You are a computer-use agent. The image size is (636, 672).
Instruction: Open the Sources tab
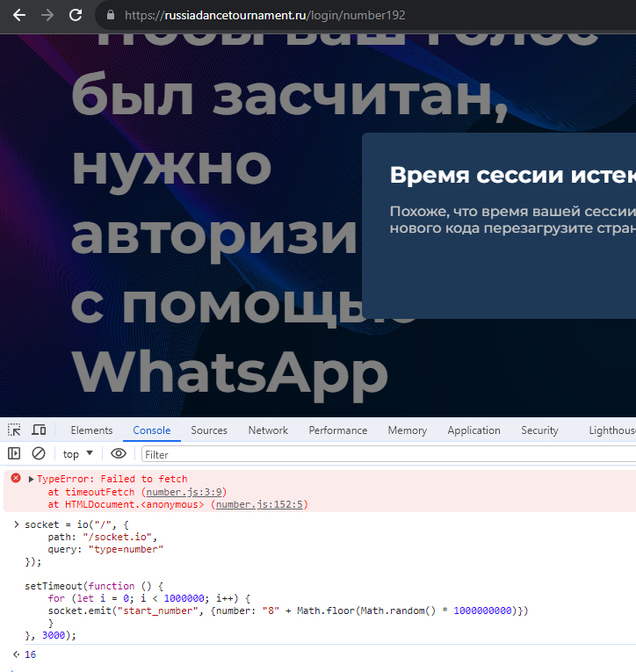(209, 430)
